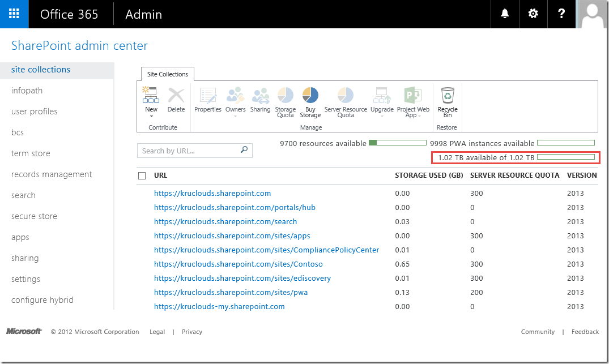The width and height of the screenshot is (609, 364).
Task: Open the sites/Contoso site collection link
Action: 238,264
